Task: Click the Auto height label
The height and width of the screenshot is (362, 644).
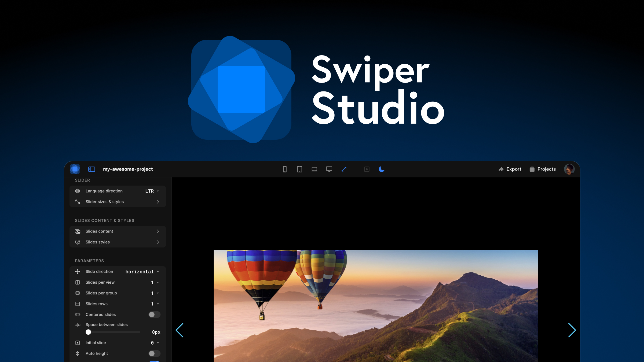Action: pyautogui.click(x=97, y=353)
